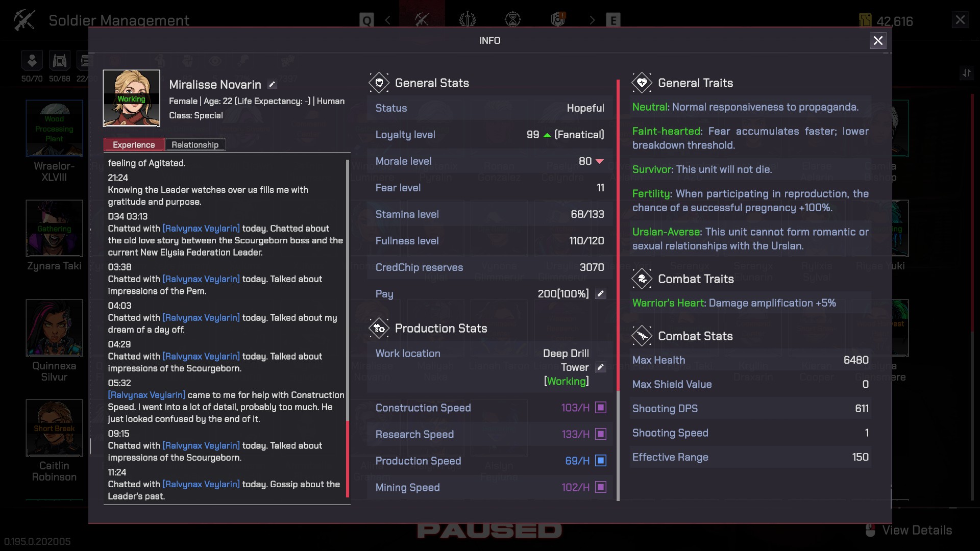
Task: Click the Fear level row
Action: (490, 188)
